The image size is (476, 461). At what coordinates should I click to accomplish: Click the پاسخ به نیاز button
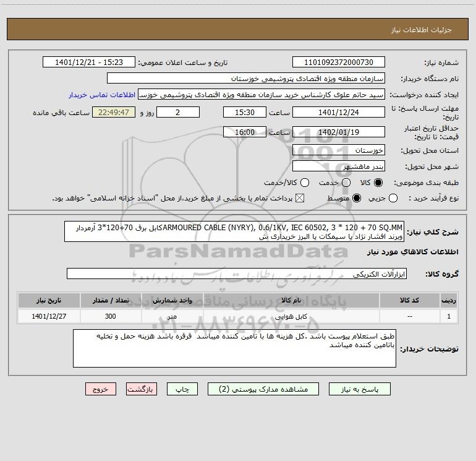point(359,389)
